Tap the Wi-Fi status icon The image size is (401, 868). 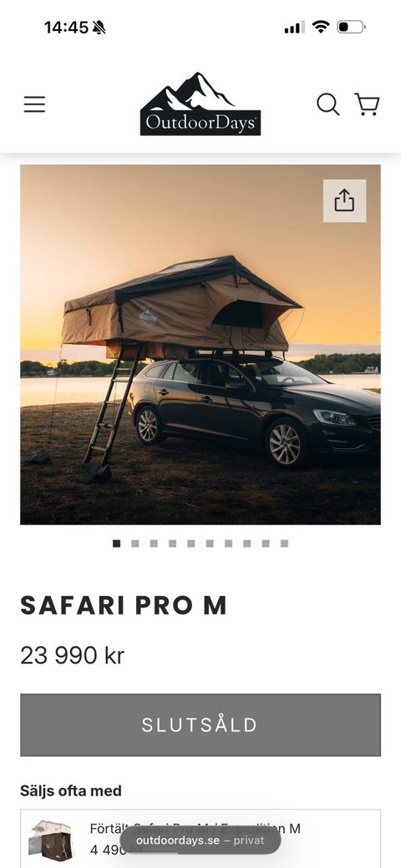(321, 27)
